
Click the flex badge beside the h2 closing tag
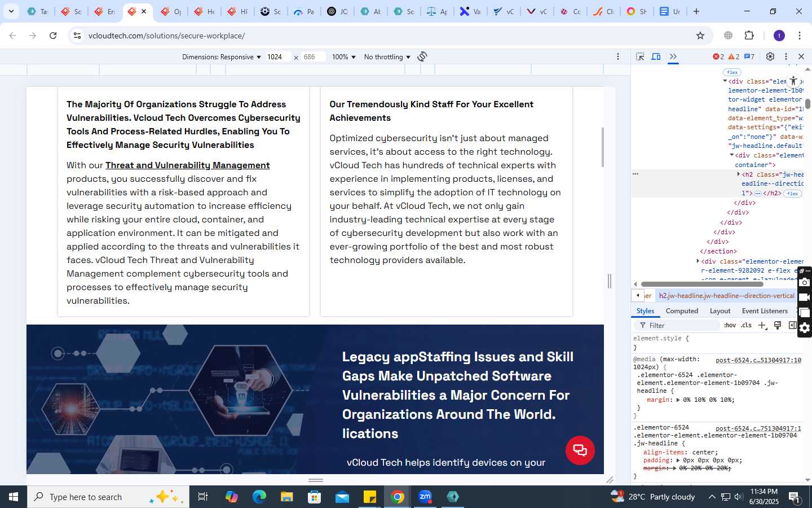click(792, 194)
